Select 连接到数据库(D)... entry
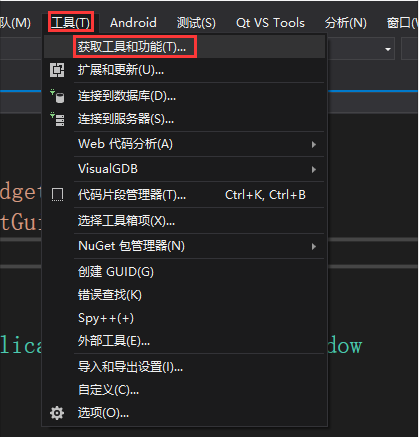419x437 pixels. (x=184, y=96)
